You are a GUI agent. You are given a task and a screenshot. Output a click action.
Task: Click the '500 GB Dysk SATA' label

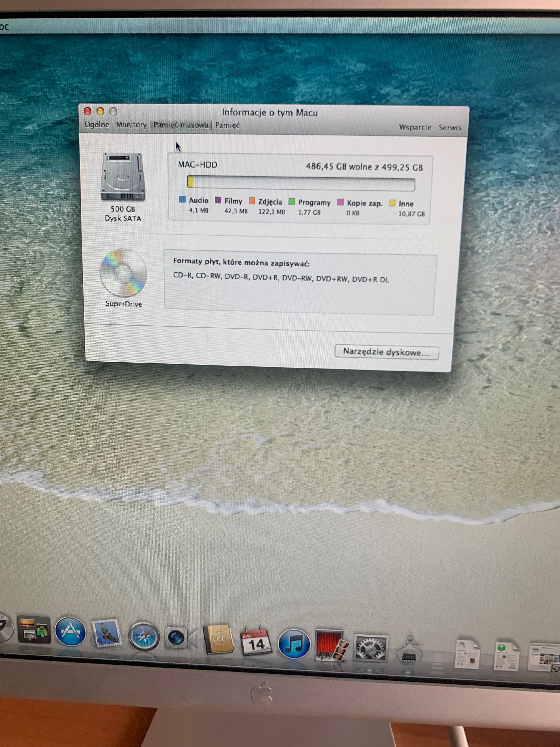pos(123,214)
